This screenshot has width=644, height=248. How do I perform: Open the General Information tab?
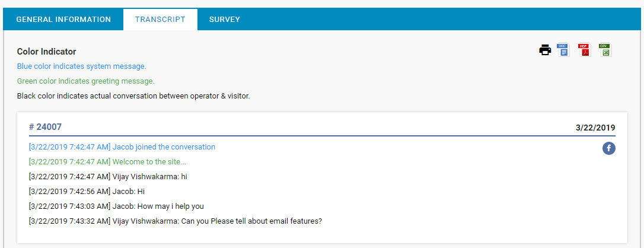coord(63,20)
